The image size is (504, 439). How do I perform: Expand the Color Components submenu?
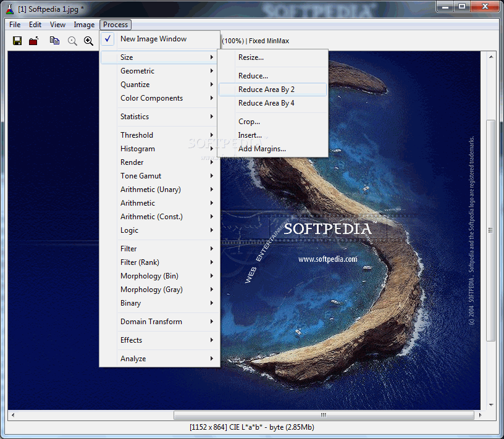[160, 98]
